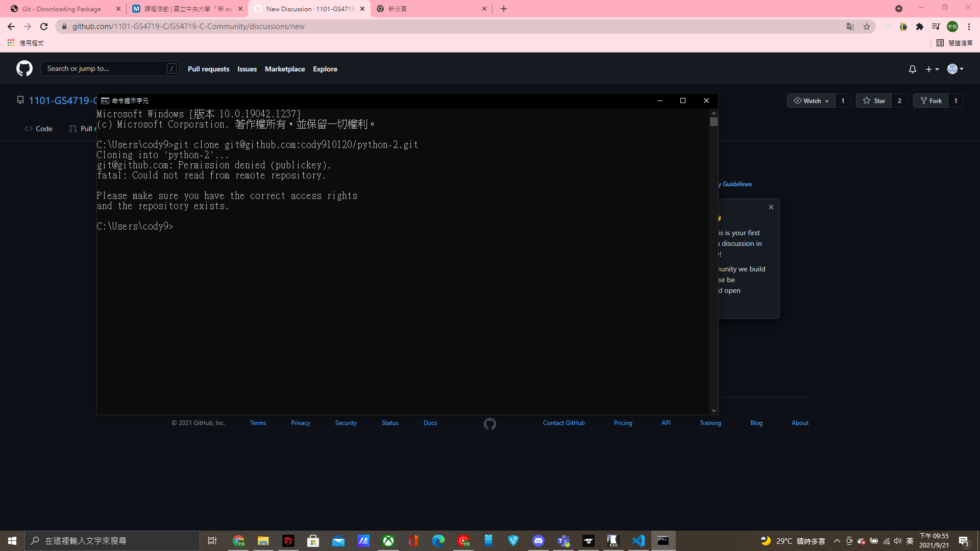Select Marketplace in the GitHub navigation
The image size is (980, 551).
285,69
